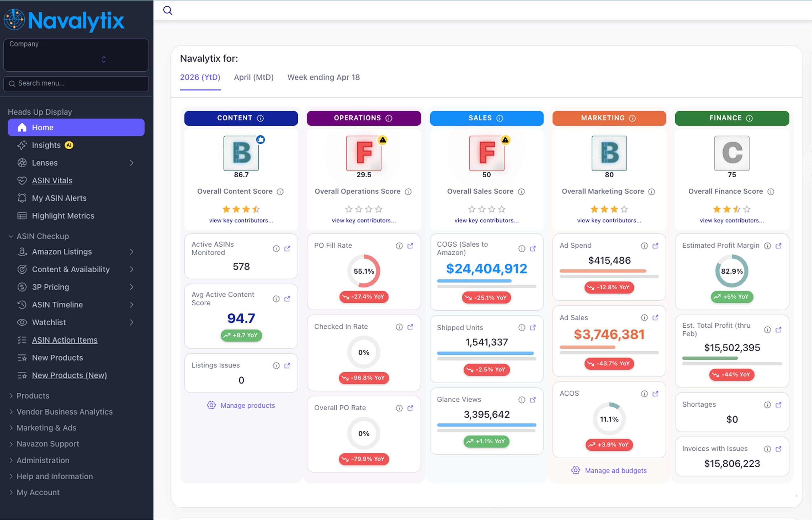812x520 pixels.
Task: Click info icon on Checked In Rate
Action: coord(399,327)
